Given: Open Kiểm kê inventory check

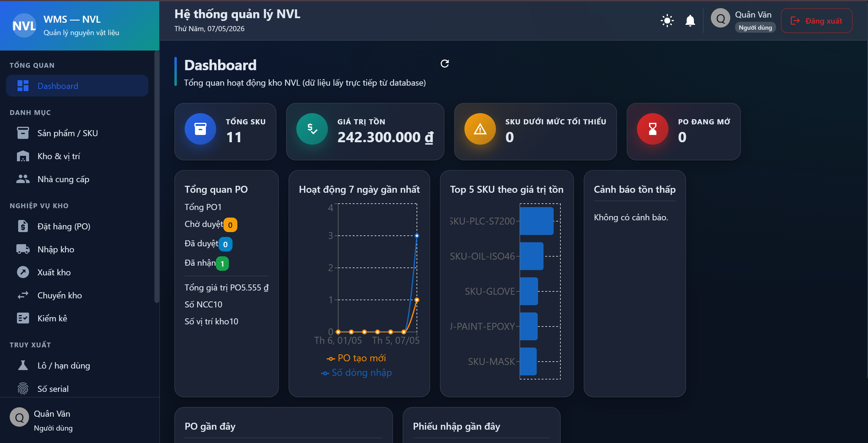Looking at the screenshot, I should point(77,318).
